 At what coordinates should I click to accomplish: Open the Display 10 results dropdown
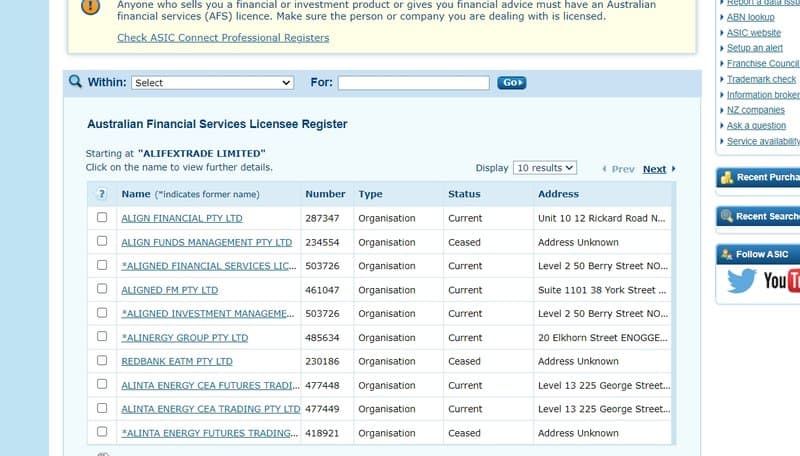(545, 168)
